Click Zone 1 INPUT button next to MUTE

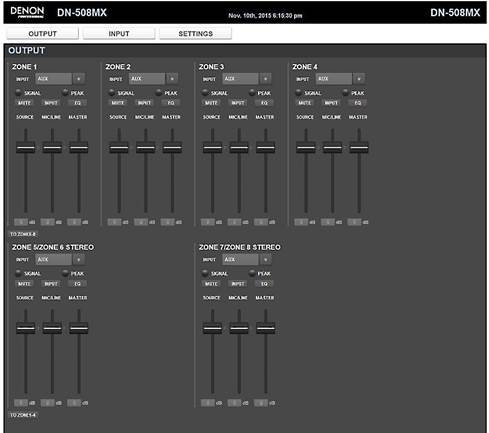[x=51, y=103]
